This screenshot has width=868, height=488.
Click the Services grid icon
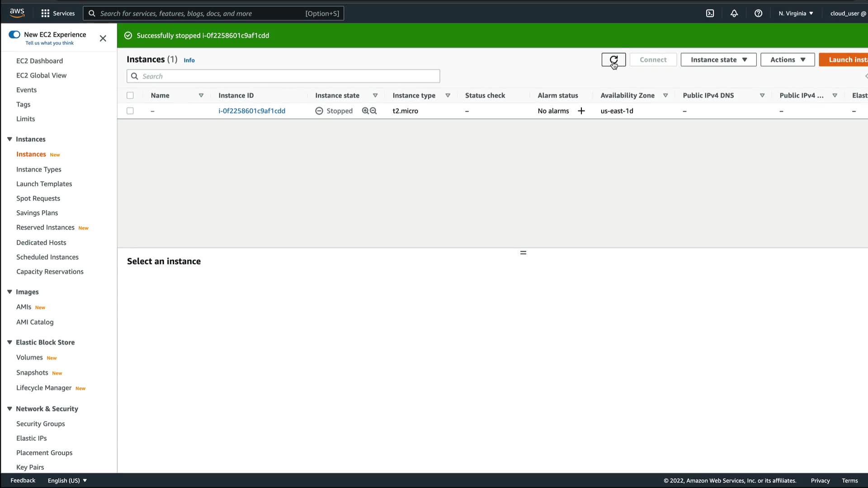(x=45, y=14)
